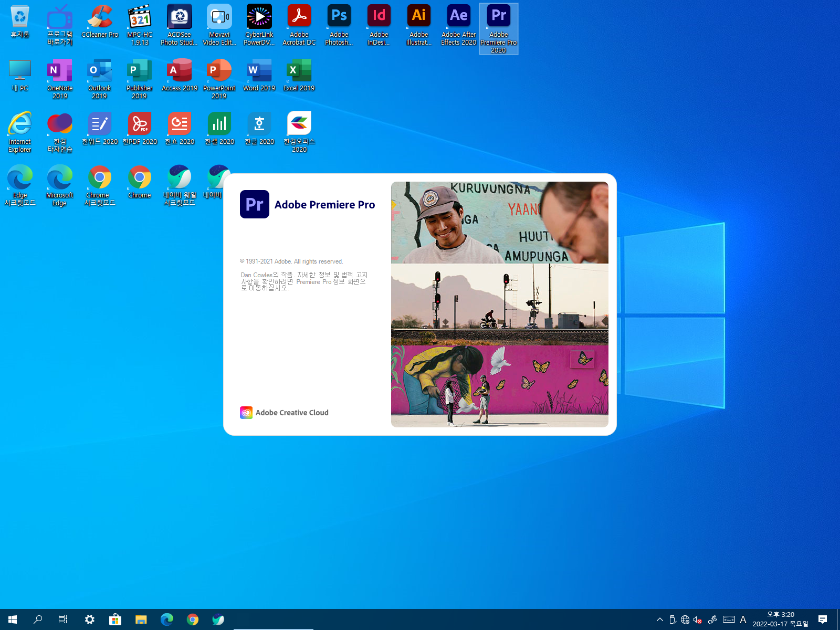
Task: Open File Explorer from the taskbar
Action: coord(141,619)
